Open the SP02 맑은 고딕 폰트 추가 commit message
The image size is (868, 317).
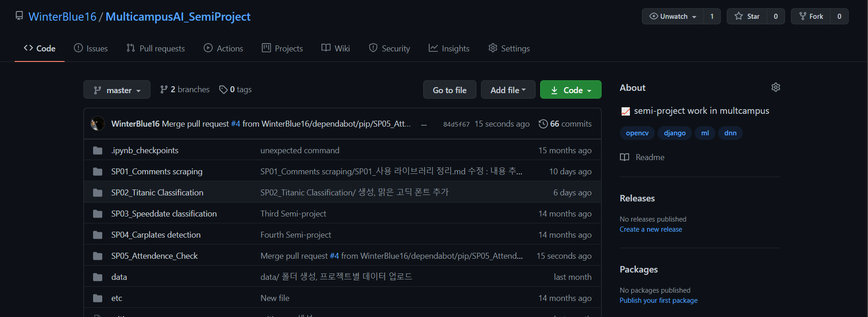[x=354, y=193]
